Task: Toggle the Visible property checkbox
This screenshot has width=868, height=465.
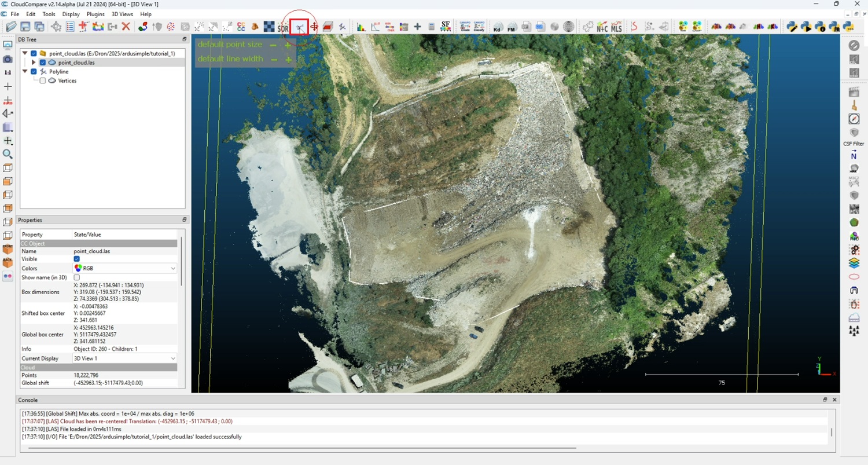Action: click(77, 259)
